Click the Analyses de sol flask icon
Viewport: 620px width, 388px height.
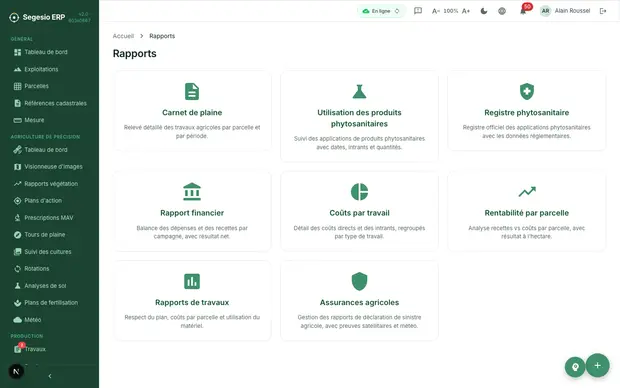17,286
